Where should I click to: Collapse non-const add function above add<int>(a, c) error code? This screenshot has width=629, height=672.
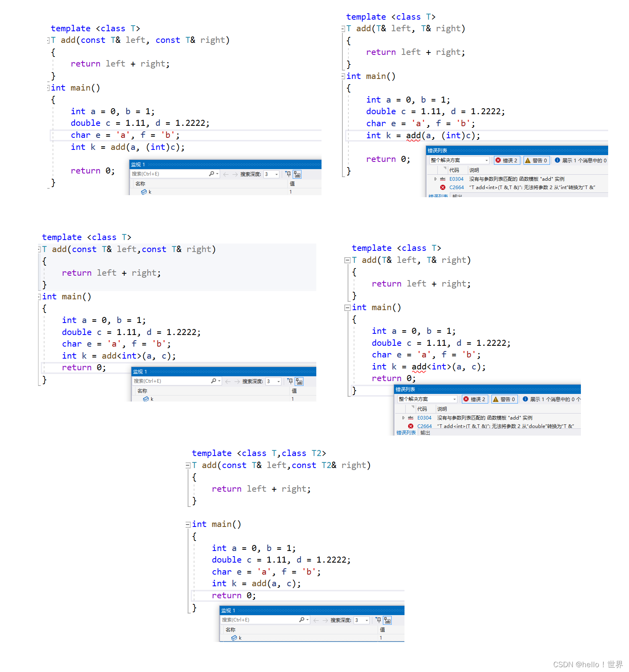(348, 260)
